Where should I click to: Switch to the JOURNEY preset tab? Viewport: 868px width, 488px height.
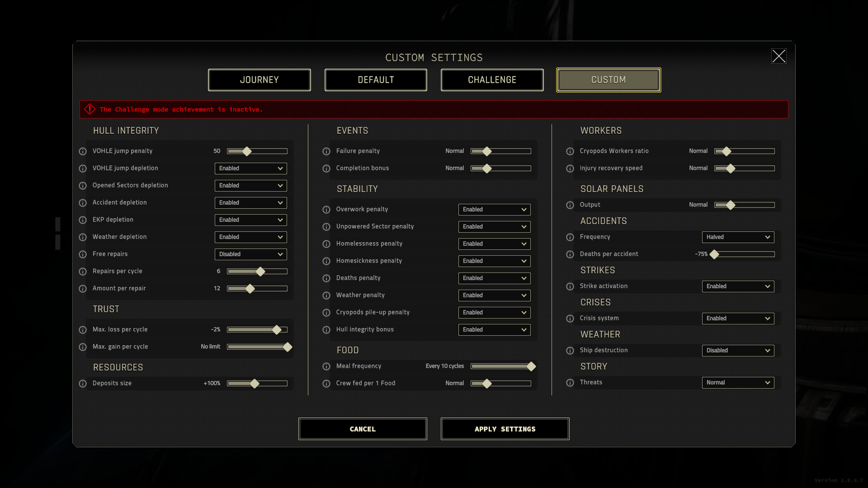[x=259, y=79]
